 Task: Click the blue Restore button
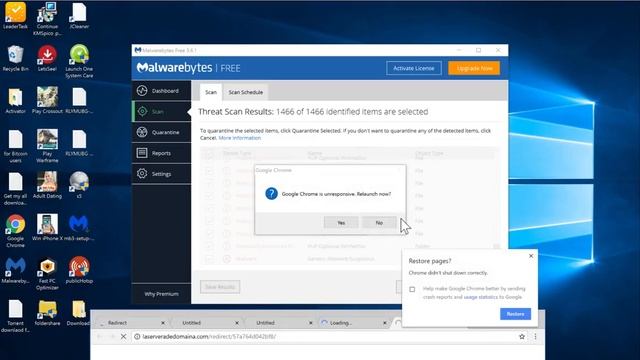click(x=515, y=314)
